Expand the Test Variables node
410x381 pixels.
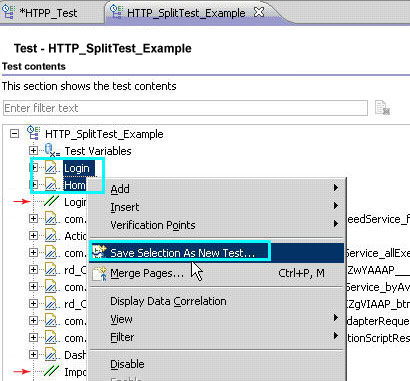[x=33, y=151]
